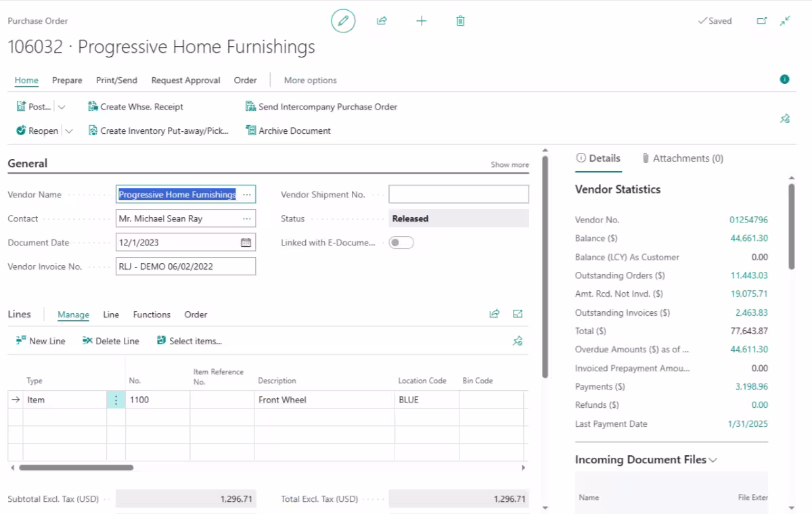
Task: Click the Post action
Action: click(x=34, y=106)
